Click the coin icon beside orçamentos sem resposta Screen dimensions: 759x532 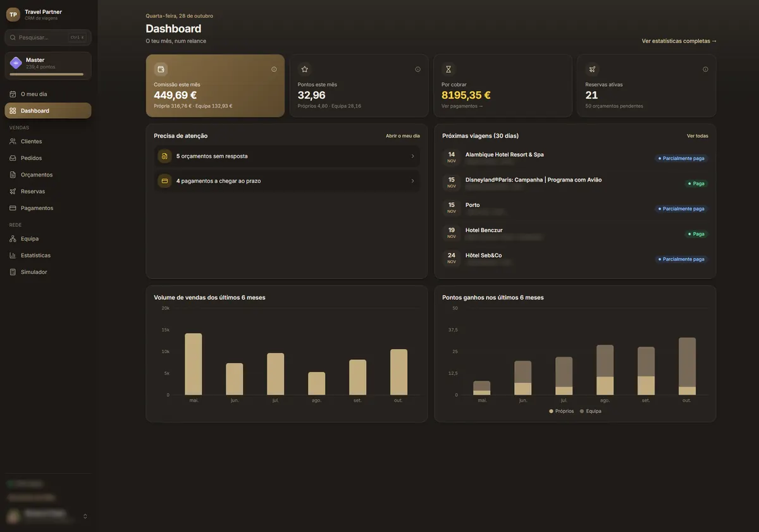[x=164, y=156]
